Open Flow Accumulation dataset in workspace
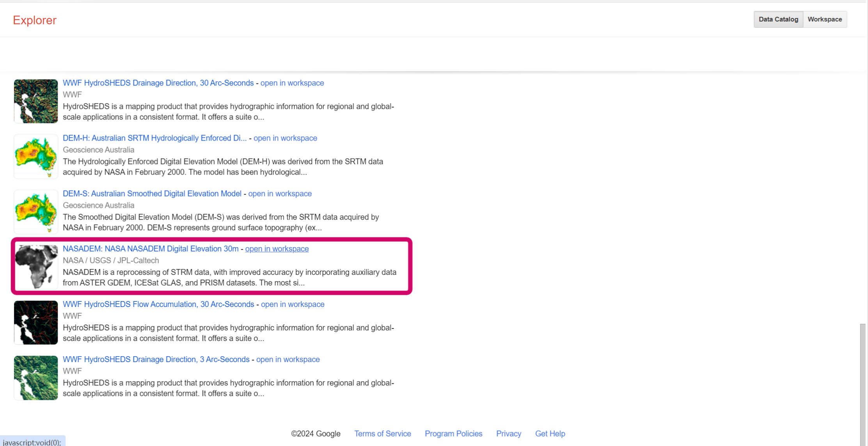The height and width of the screenshot is (446, 868). click(x=292, y=304)
